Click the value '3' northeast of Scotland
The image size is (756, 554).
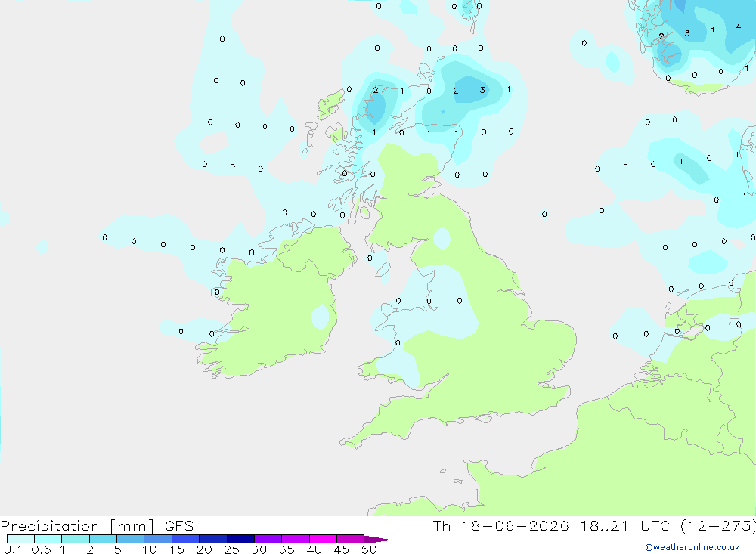coord(482,90)
